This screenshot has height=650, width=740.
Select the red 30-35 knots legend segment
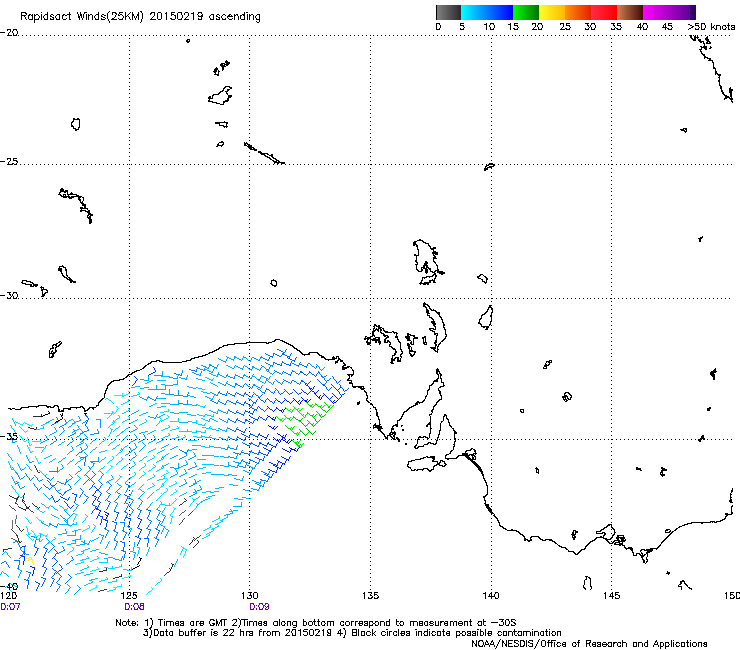point(604,12)
